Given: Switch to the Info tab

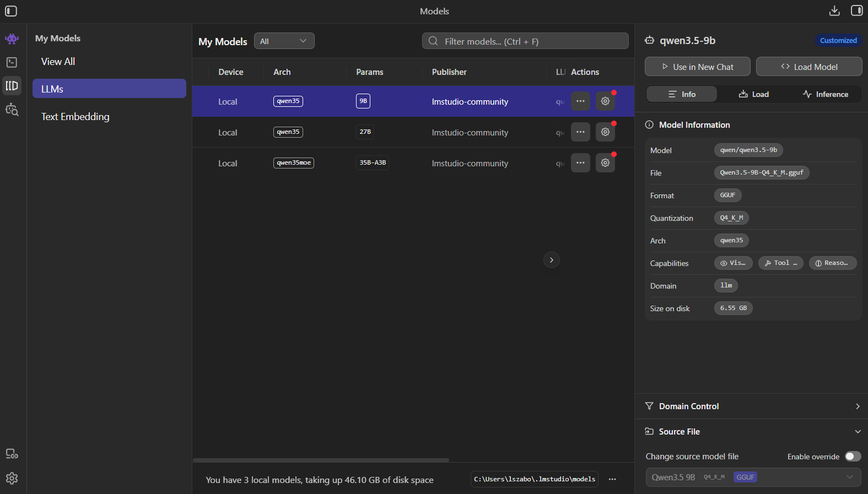Looking at the screenshot, I should click(681, 94).
